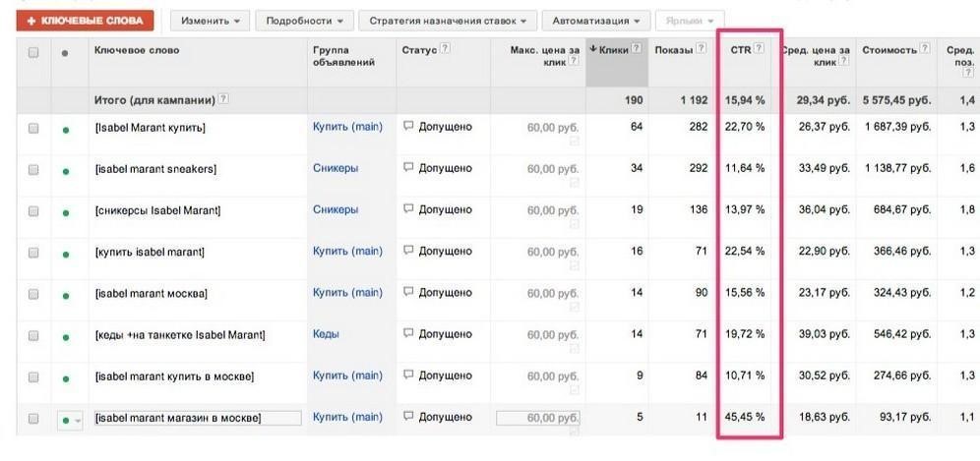This screenshot has width=980, height=461.
Task: Tick checkbox for [Isabel Marant купить]
Action: tap(33, 128)
